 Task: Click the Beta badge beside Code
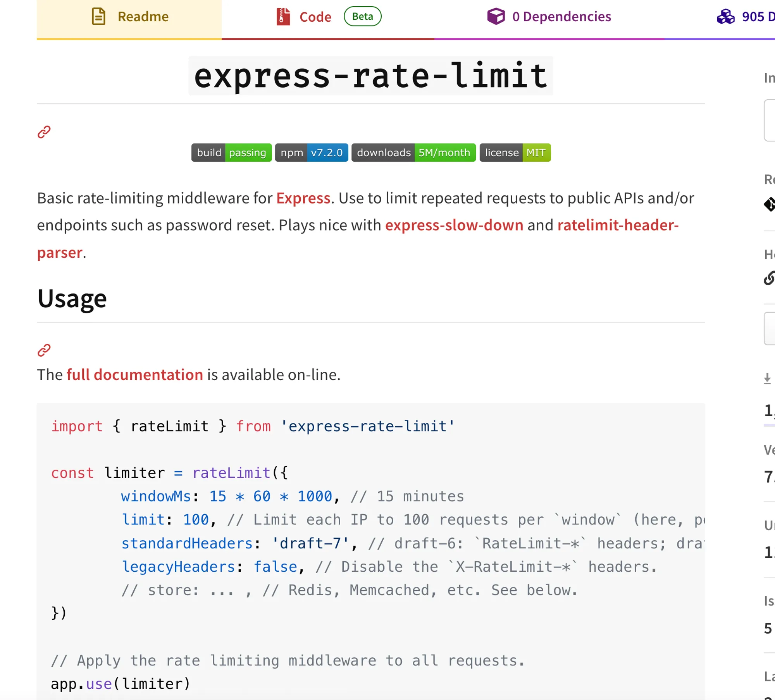(362, 17)
